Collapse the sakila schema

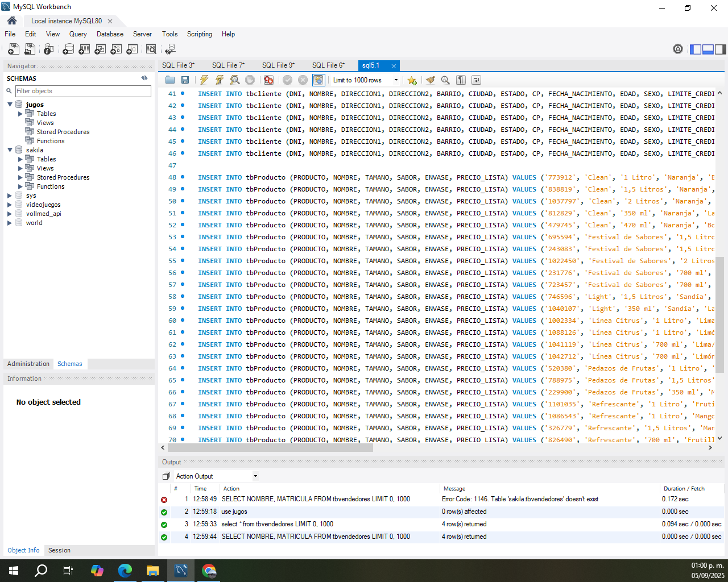click(10, 150)
